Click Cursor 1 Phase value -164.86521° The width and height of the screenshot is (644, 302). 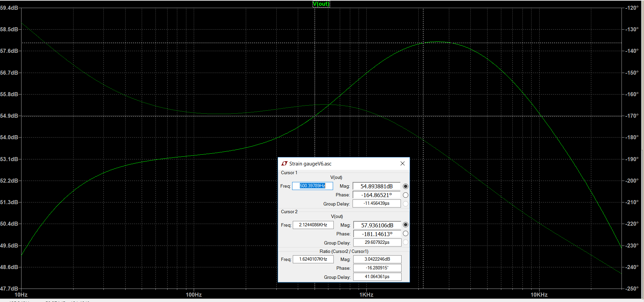[376, 195]
